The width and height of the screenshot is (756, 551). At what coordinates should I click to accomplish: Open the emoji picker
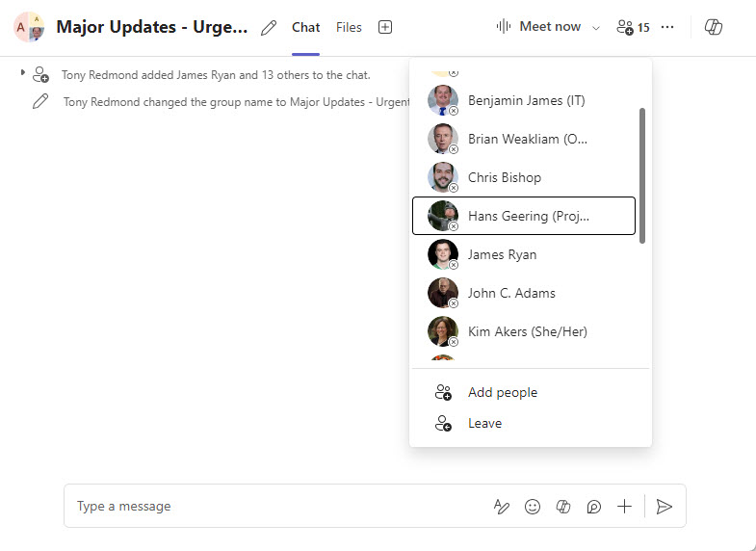(533, 507)
